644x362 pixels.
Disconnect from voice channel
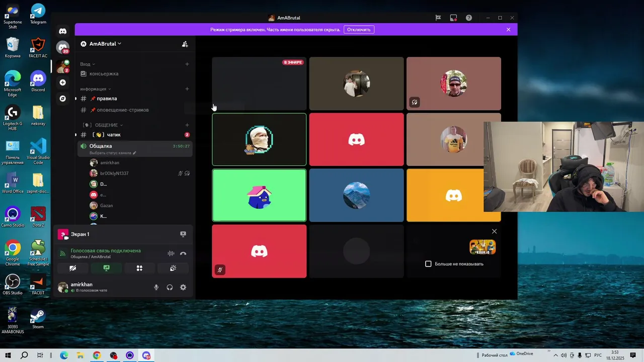click(x=183, y=253)
